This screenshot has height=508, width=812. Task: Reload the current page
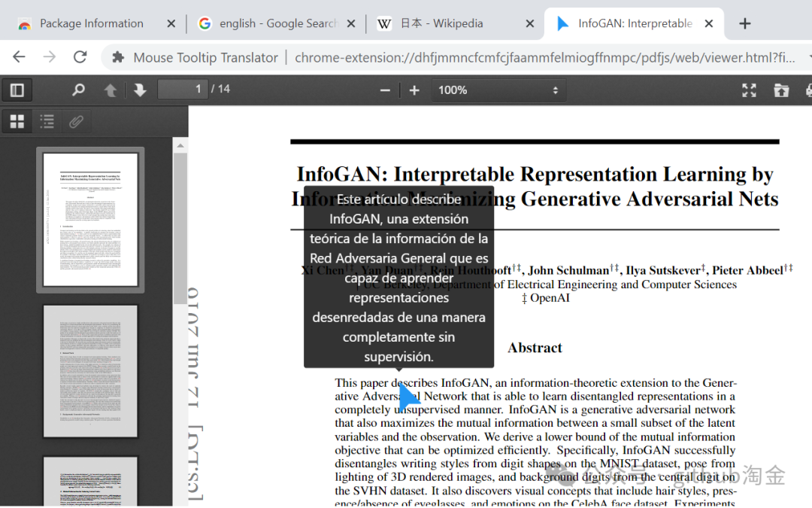(x=80, y=57)
